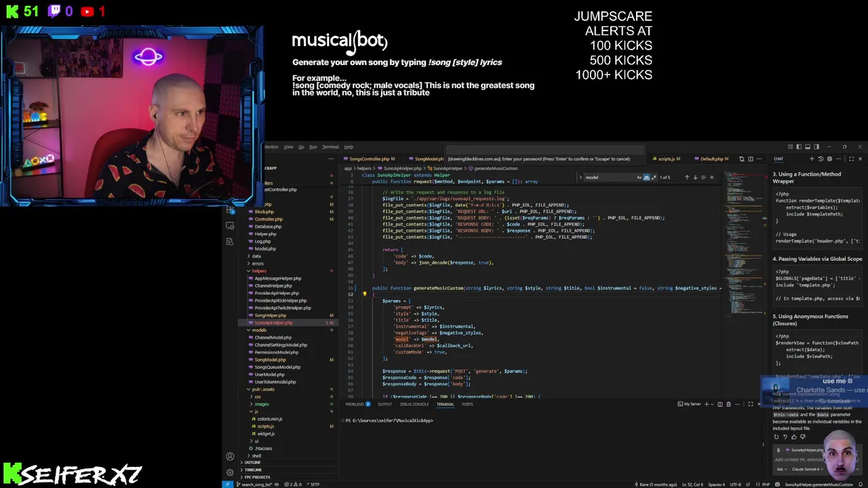Toggle bottom panel layout button

tap(808, 146)
